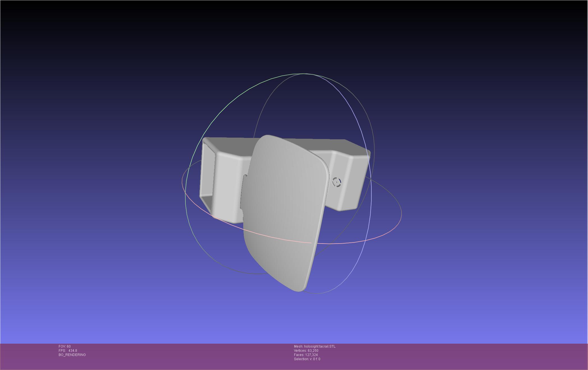Click the Selection: v: 0 f: 0 text
This screenshot has width=588, height=370.
click(307, 359)
